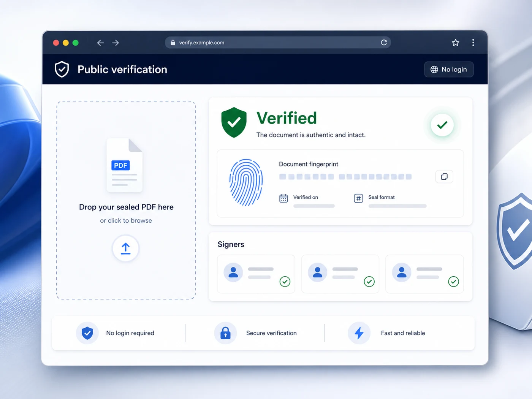Click the 'or click to browse' text
532x399 pixels.
pos(126,220)
